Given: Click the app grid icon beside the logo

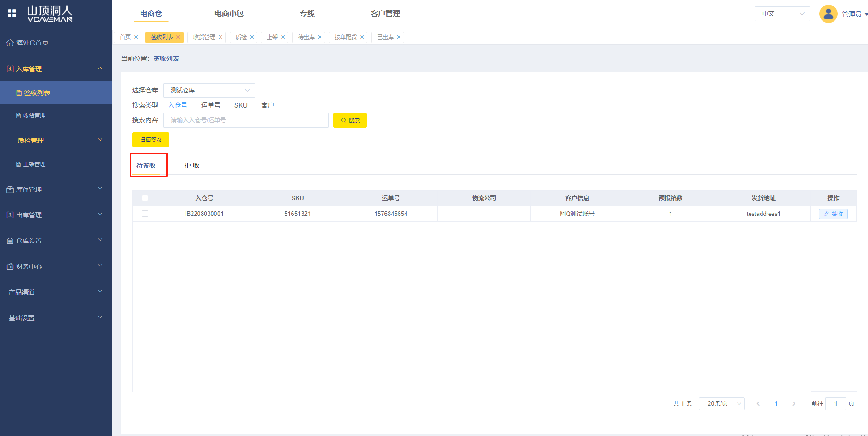Looking at the screenshot, I should pyautogui.click(x=12, y=13).
